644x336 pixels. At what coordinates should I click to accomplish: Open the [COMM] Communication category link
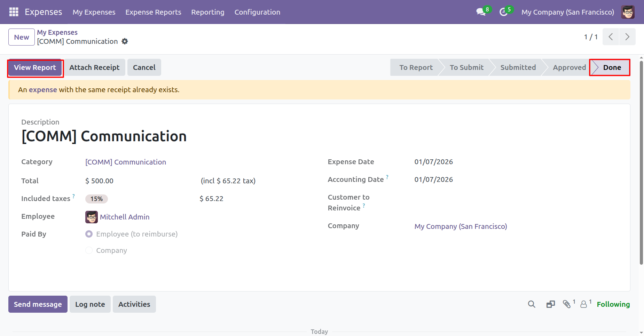click(x=126, y=162)
